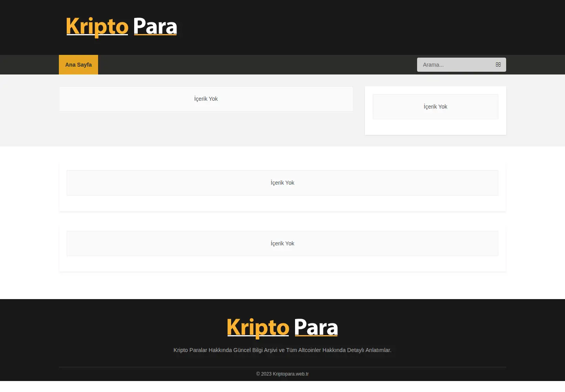Image resolution: width=565 pixels, height=392 pixels.
Task: Click the search submit icon
Action: pos(498,65)
